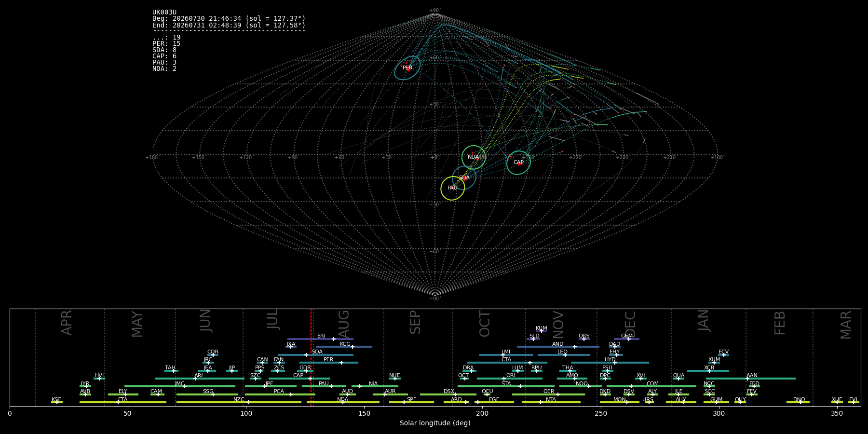Select the SDA radiant circle

[x=464, y=178]
